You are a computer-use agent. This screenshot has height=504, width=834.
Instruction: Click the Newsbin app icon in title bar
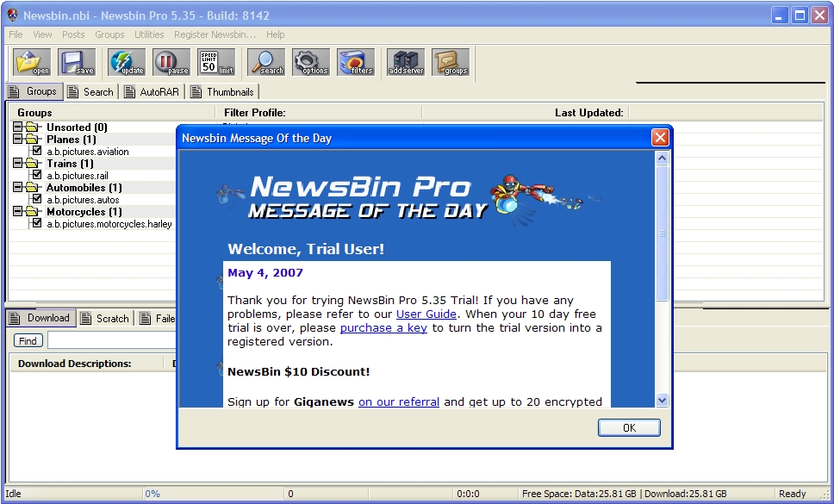pos(12,15)
